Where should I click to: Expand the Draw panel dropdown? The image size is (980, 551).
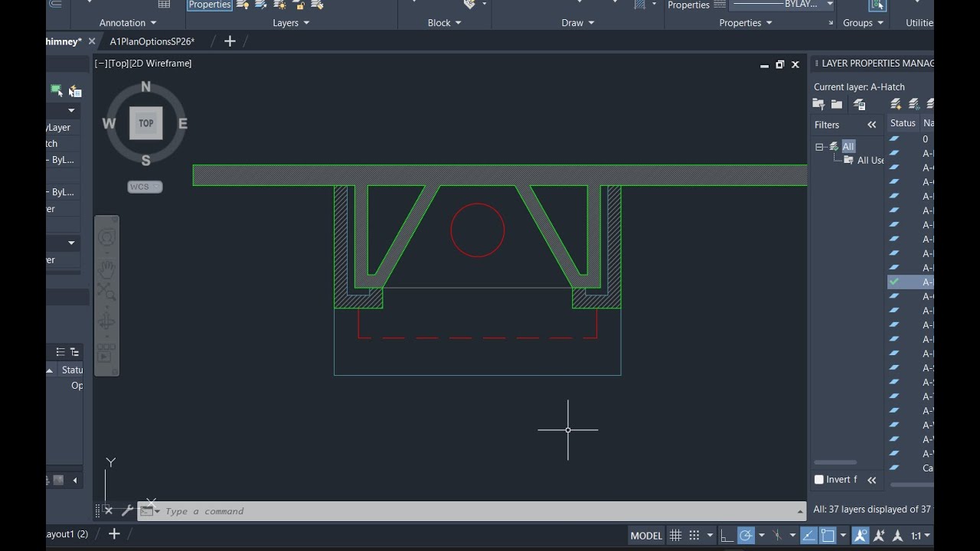(x=577, y=23)
